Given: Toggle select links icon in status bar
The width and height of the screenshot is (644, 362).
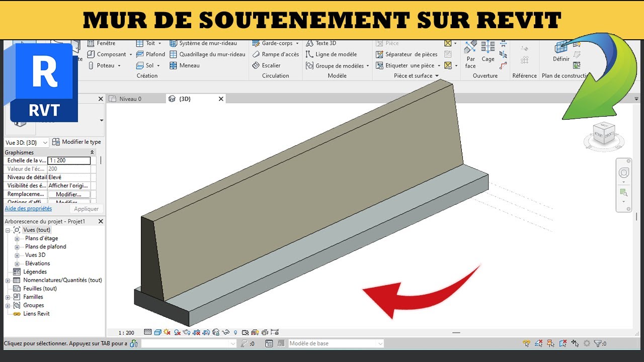Looking at the screenshot, I should (x=526, y=343).
